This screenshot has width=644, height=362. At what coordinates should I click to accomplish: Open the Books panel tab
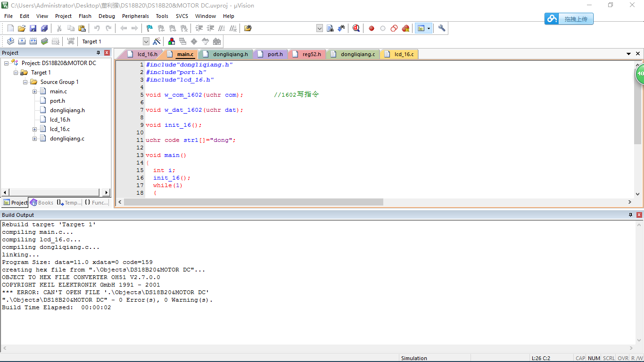(x=42, y=203)
